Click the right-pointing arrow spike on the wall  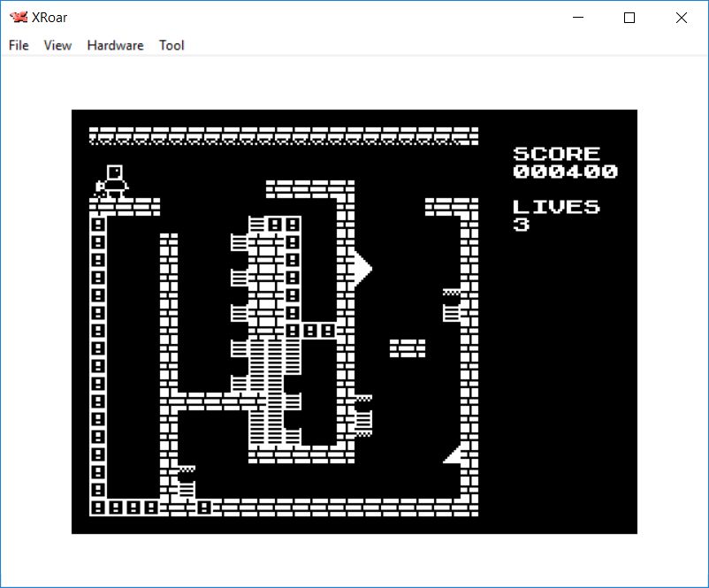click(362, 268)
